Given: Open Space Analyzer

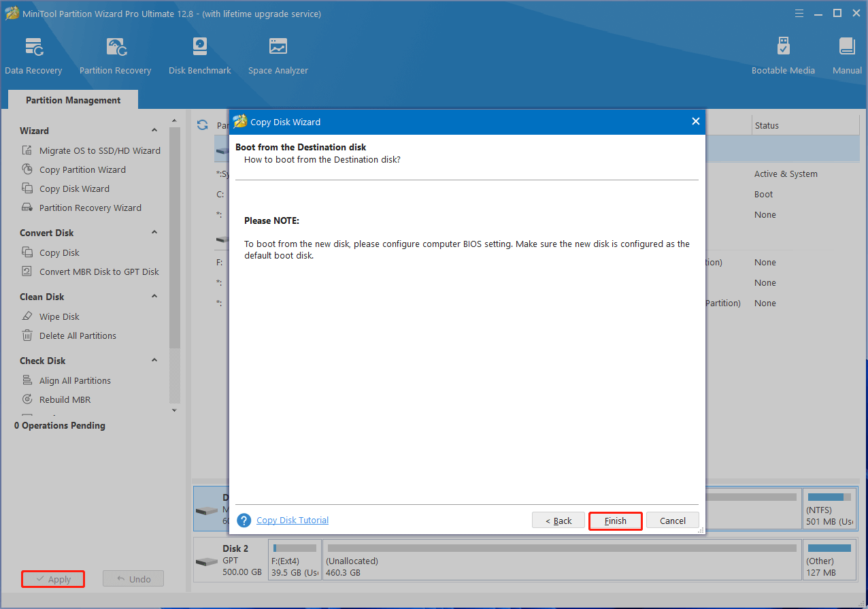Looking at the screenshot, I should [278, 56].
